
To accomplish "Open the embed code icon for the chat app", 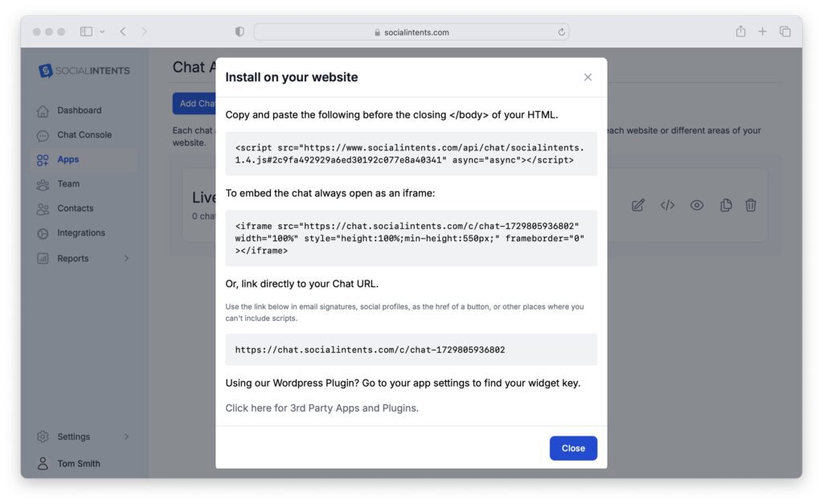I will [667, 205].
